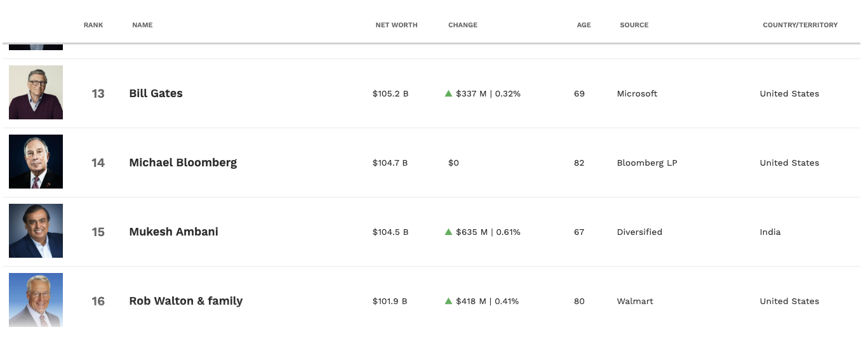The height and width of the screenshot is (346, 868).
Task: Click green up arrow in Rob Walton row
Action: coord(448,301)
